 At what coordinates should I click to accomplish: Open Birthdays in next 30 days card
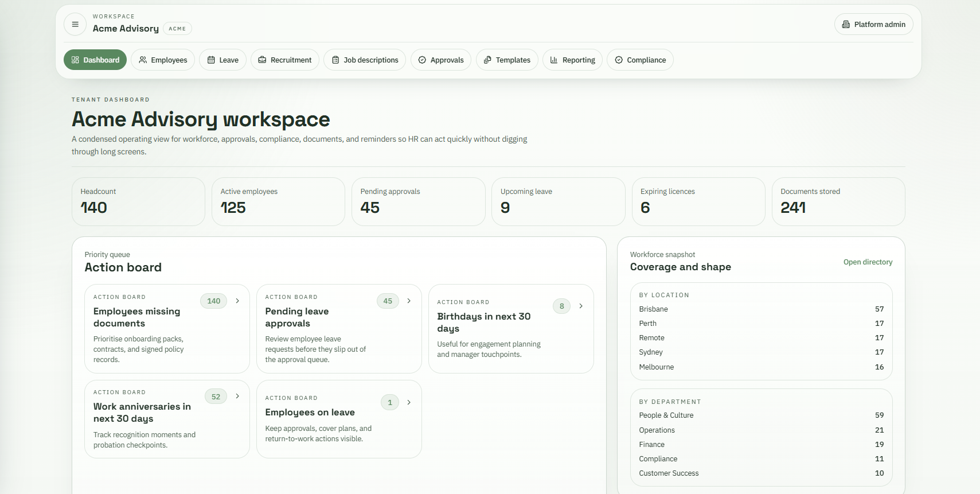(x=511, y=329)
